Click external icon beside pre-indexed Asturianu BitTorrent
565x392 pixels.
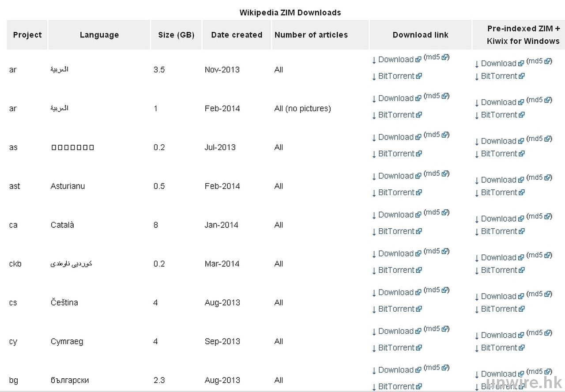(522, 192)
